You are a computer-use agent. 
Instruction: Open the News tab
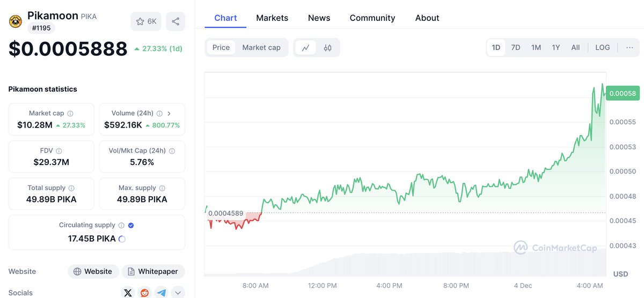pyautogui.click(x=319, y=18)
